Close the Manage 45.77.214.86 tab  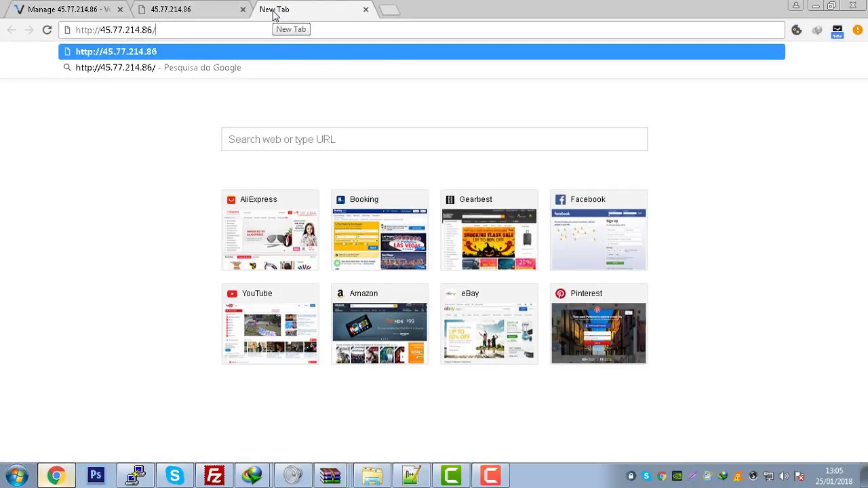120,9
